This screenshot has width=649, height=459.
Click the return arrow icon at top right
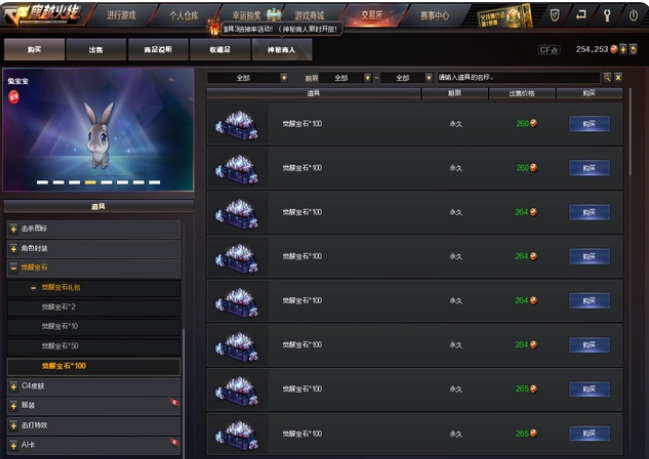[x=581, y=15]
